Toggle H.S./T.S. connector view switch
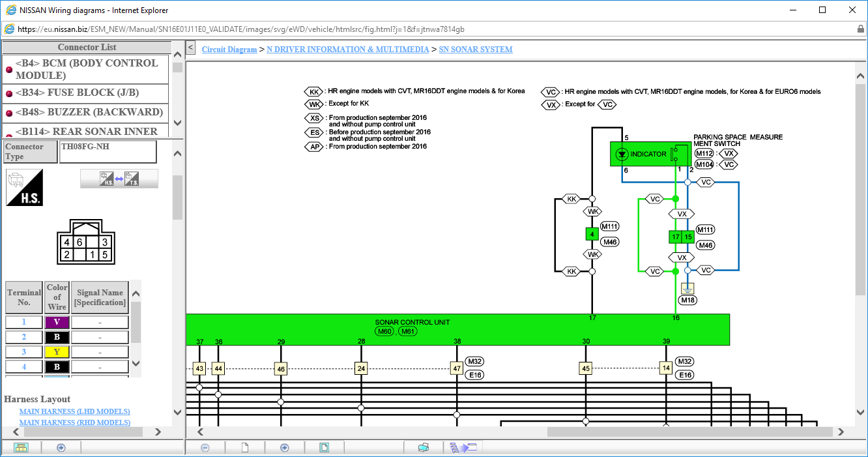 119,179
